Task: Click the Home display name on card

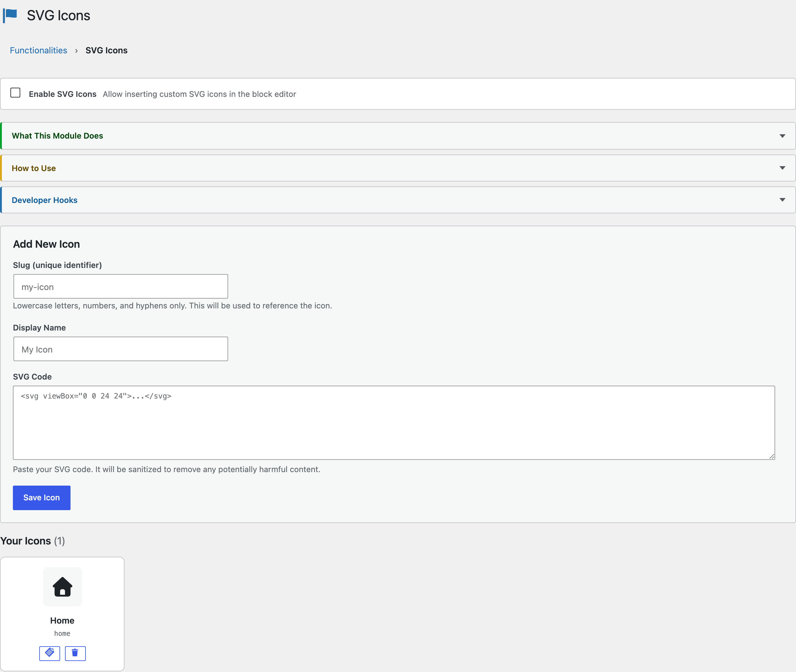Action: (x=62, y=620)
